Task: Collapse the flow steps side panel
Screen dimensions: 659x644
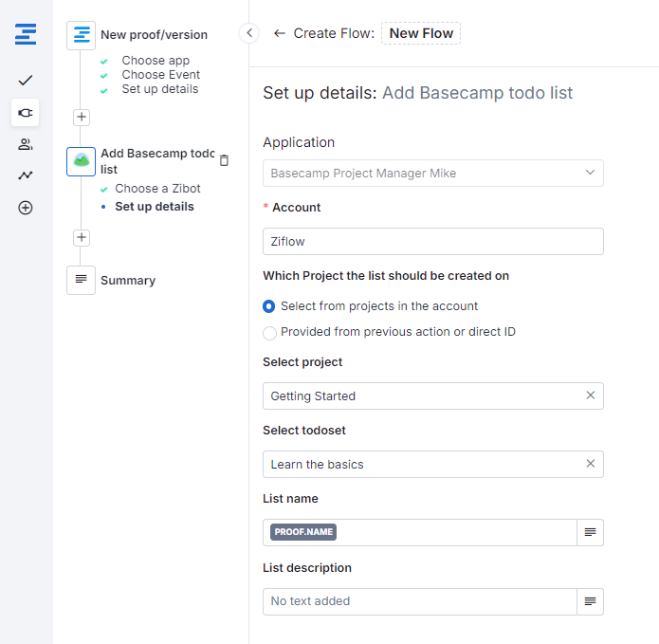Action: point(249,33)
